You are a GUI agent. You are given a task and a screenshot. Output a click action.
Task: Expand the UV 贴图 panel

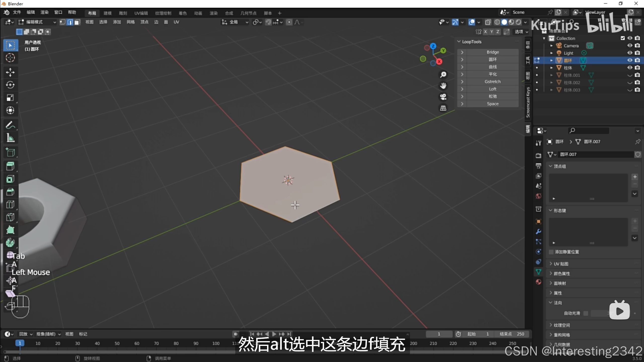[x=561, y=264]
